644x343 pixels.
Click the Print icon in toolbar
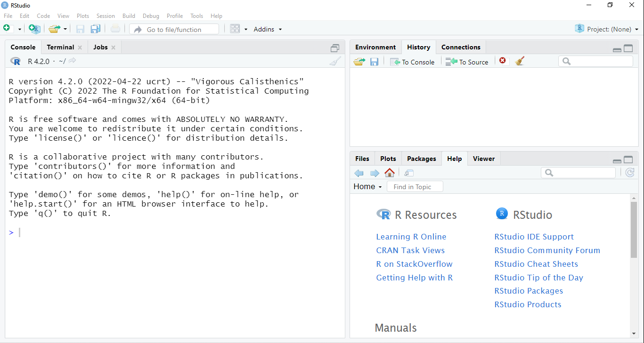115,29
